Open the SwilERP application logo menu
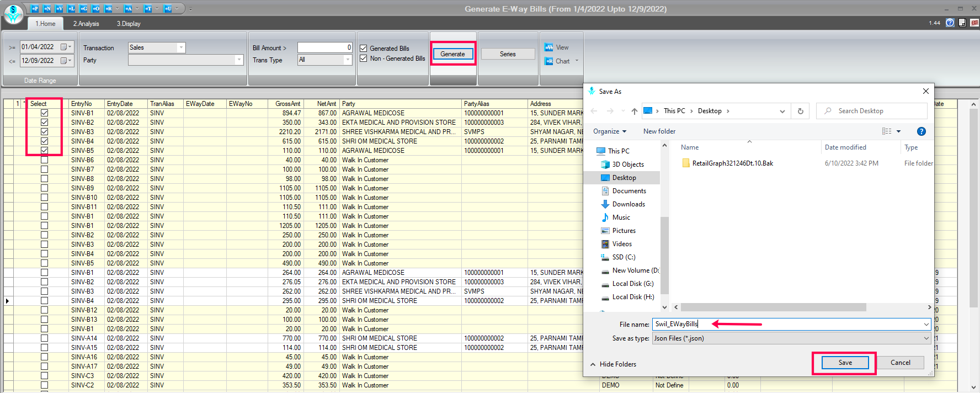The width and height of the screenshot is (980, 393). click(13, 14)
